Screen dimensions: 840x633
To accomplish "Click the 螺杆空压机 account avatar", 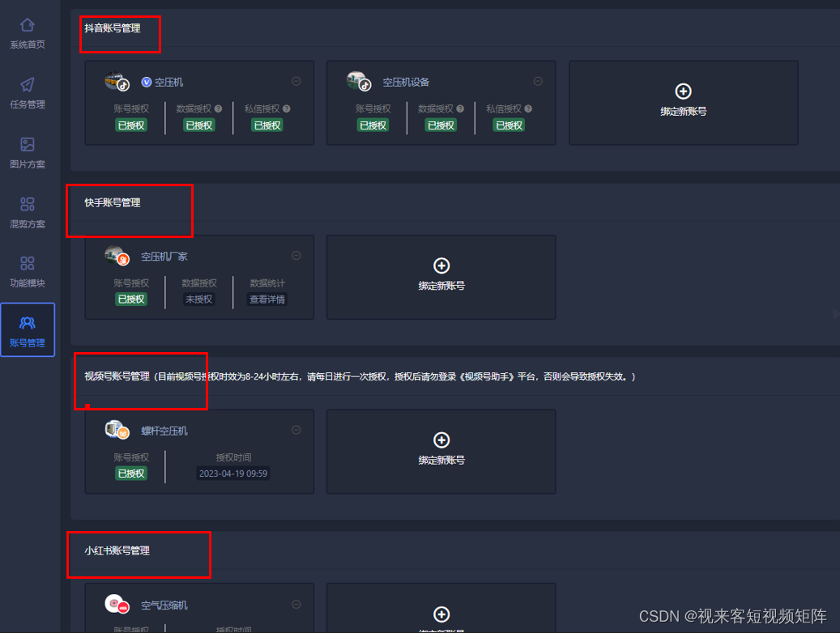I will pyautogui.click(x=117, y=430).
